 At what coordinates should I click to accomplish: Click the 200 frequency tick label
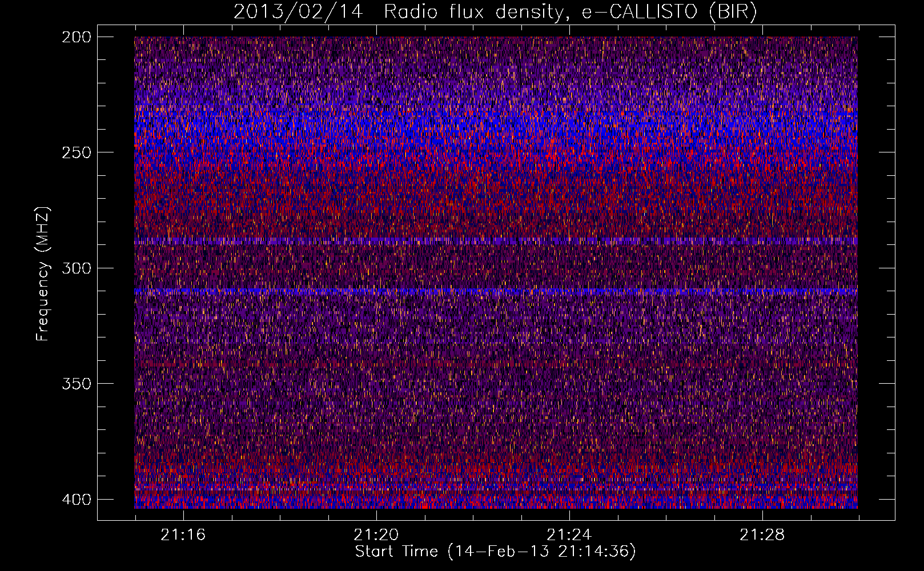tap(77, 37)
